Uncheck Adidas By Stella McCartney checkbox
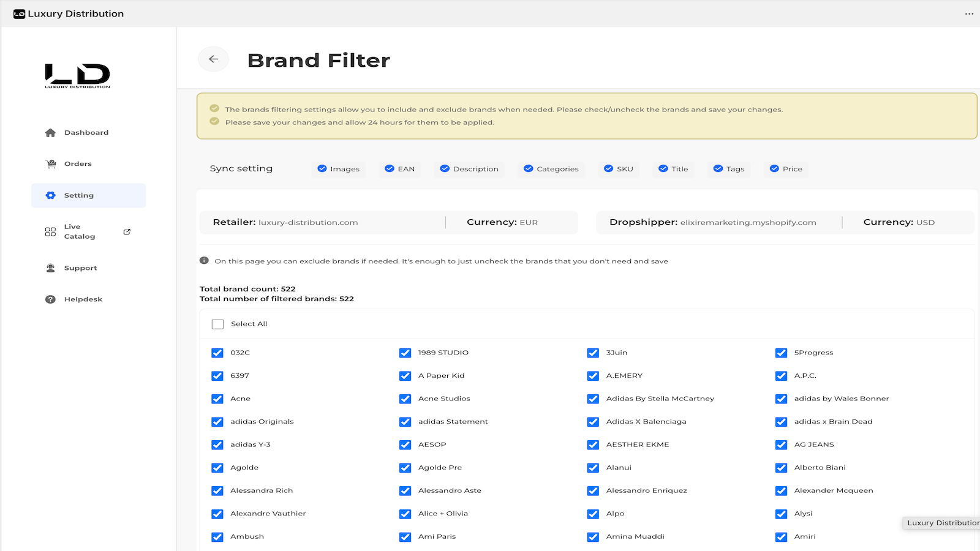980x551 pixels. click(x=593, y=399)
